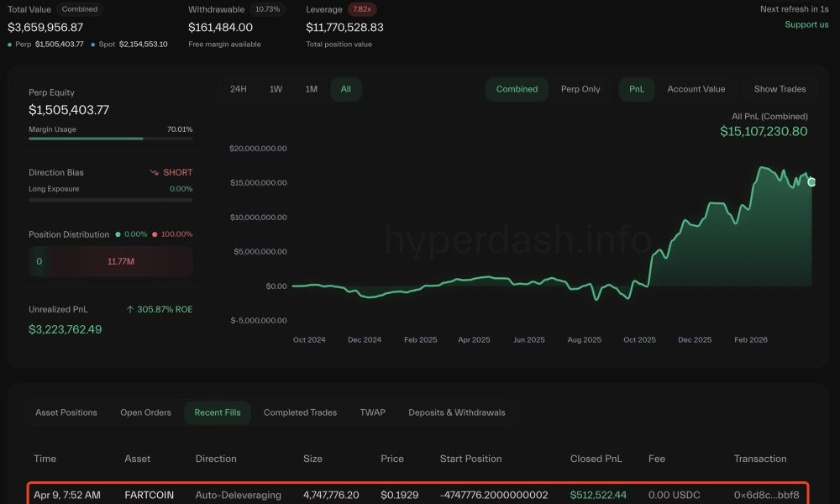Select the 24H time range

click(x=239, y=88)
